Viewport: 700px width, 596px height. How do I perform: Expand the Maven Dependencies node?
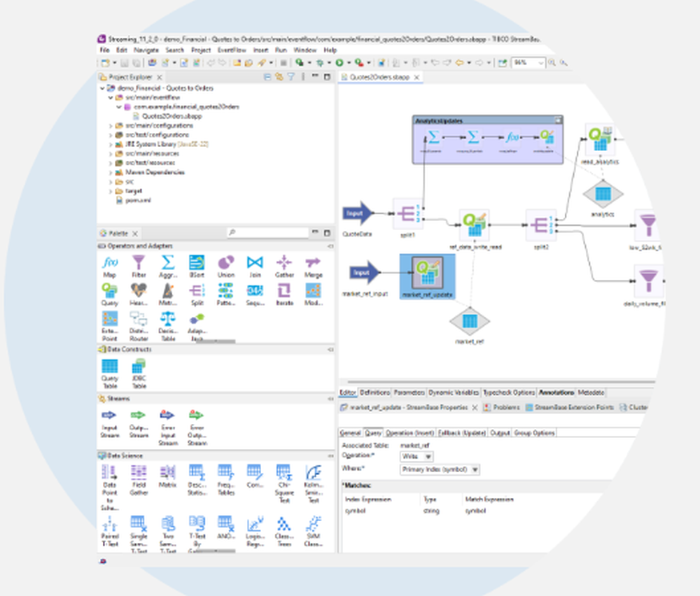(111, 173)
